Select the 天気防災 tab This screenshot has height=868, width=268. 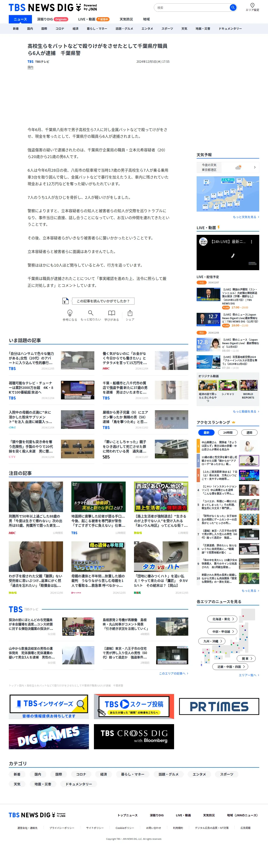click(x=126, y=19)
